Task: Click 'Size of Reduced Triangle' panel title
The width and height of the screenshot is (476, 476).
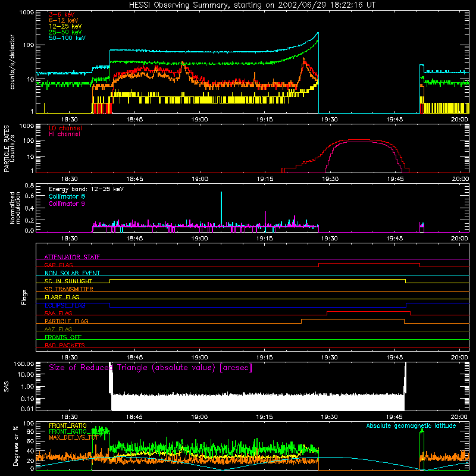Action: click(x=151, y=368)
